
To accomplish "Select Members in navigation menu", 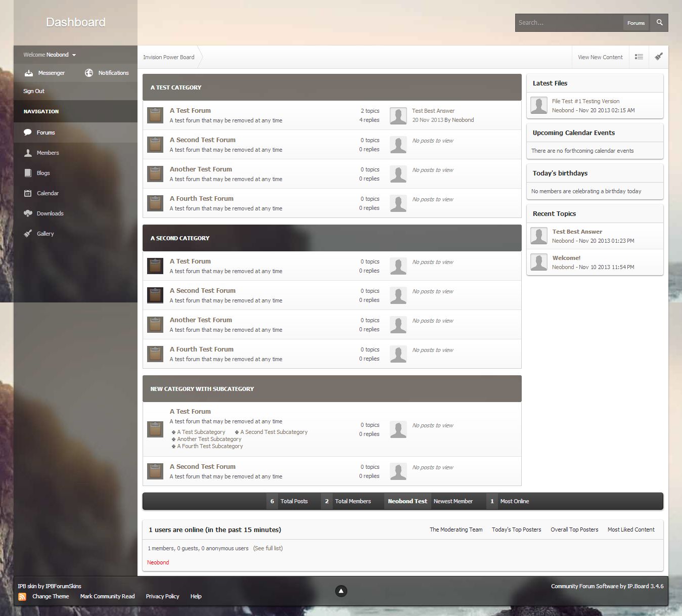I will point(48,153).
